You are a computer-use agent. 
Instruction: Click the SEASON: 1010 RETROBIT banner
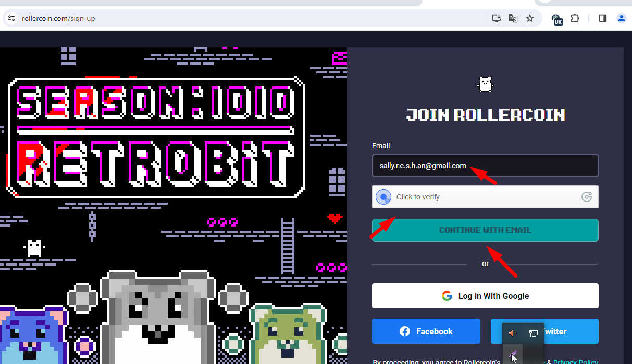(157, 137)
